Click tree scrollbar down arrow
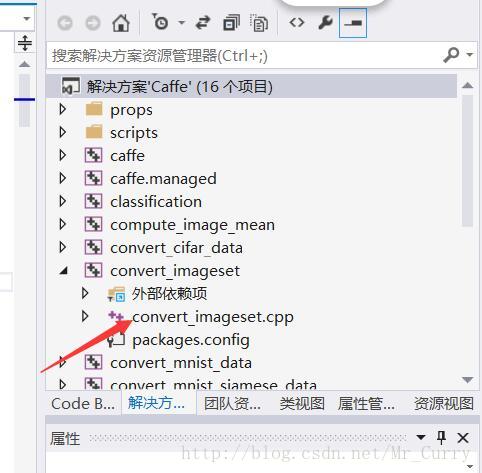 coord(468,380)
